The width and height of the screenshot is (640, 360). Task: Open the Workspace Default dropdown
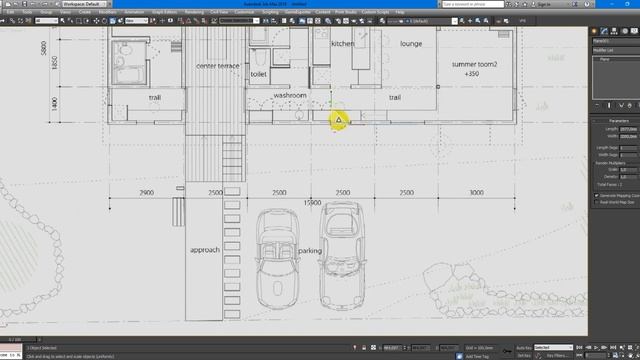84,4
